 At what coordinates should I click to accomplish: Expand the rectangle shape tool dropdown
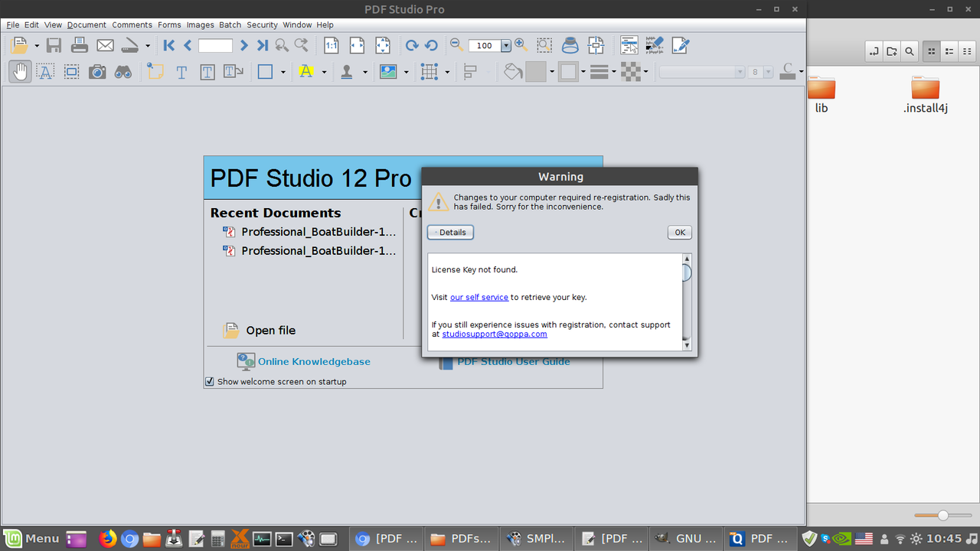tap(283, 72)
